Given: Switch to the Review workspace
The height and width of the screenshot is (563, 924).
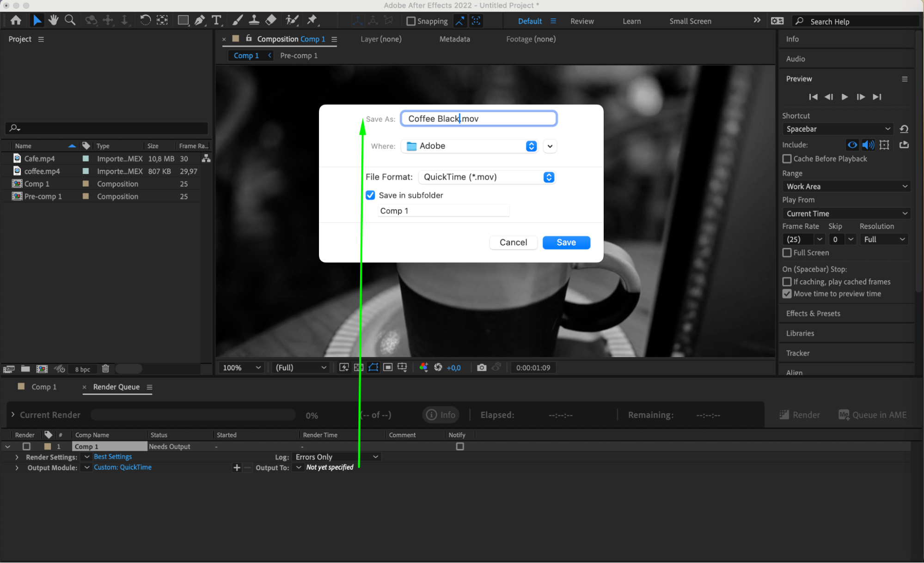Looking at the screenshot, I should pos(582,21).
